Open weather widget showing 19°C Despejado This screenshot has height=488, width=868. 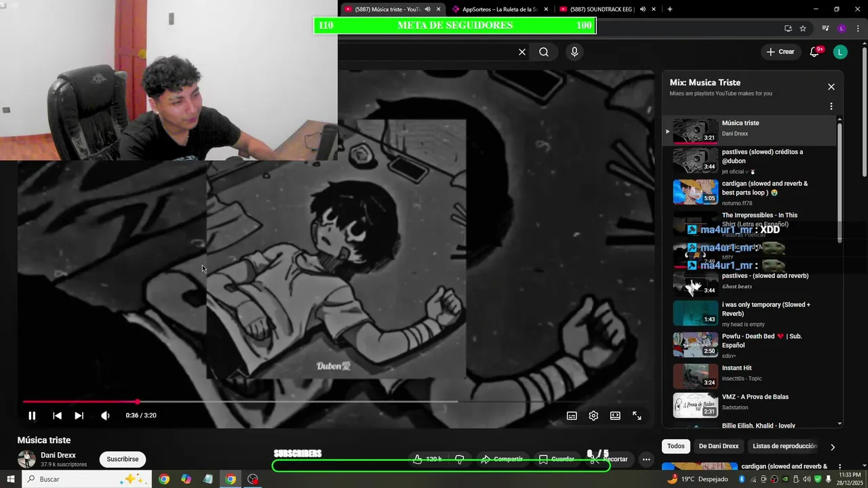coord(698,479)
